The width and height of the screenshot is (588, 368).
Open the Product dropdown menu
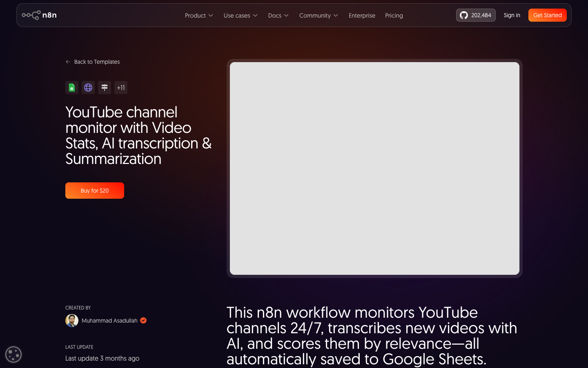(199, 16)
